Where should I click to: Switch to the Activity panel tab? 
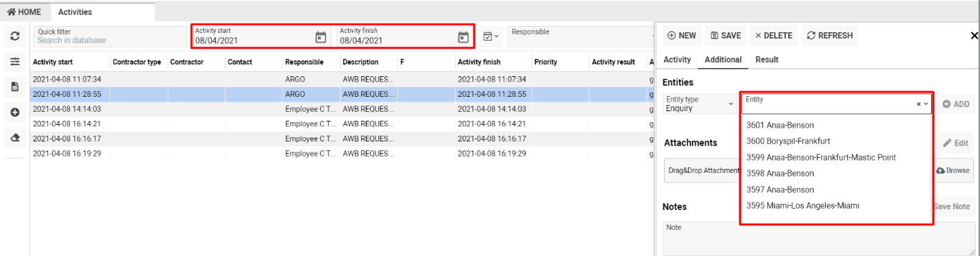point(677,60)
